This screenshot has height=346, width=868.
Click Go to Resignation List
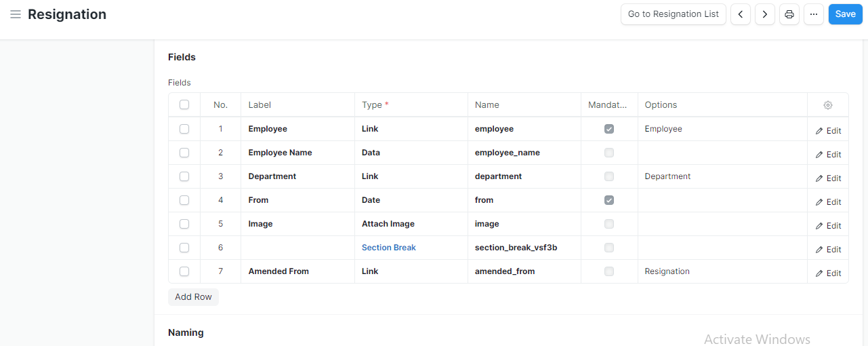click(x=674, y=14)
